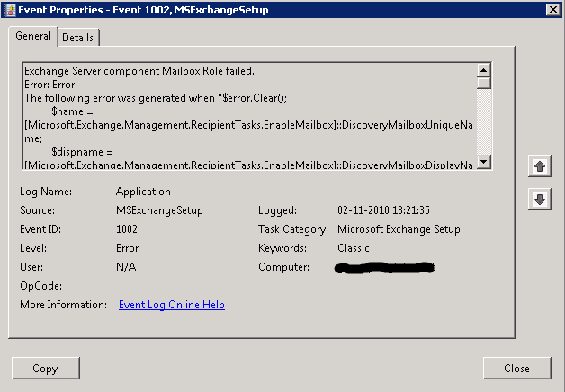Viewport: 565px width, 392px height.
Task: Select the Keywords value Classic
Action: (x=353, y=248)
